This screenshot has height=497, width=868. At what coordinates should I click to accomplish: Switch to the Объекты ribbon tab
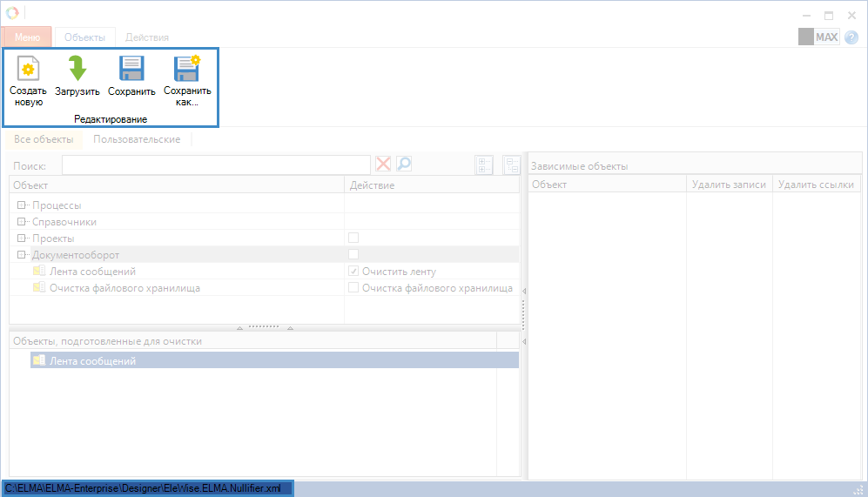(x=84, y=37)
